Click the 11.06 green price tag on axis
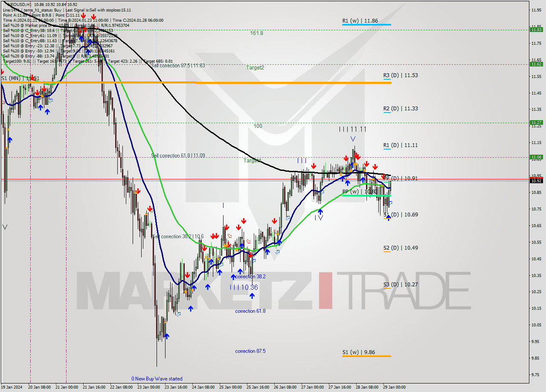The image size is (546, 392). click(536, 157)
